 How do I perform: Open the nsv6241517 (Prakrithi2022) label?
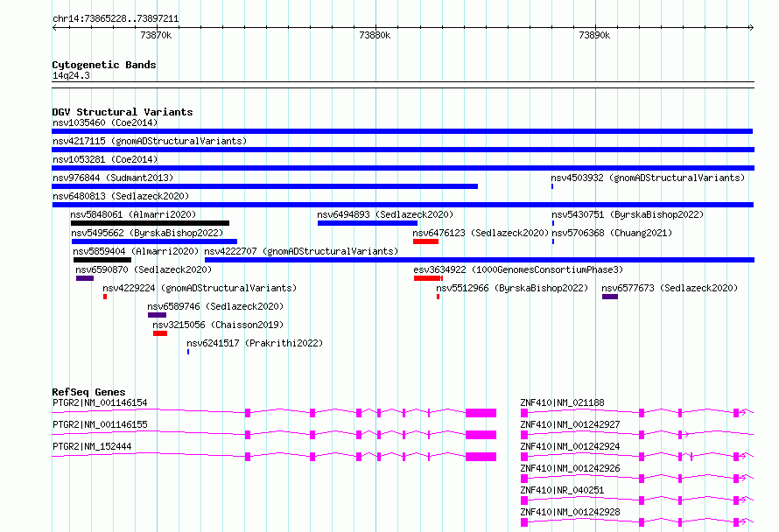click(x=255, y=343)
